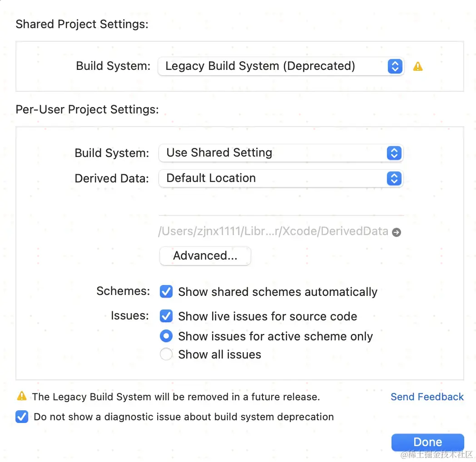Click the yellow warning icon beside Legacy Build System
Screen dimensions: 476x462
[418, 66]
